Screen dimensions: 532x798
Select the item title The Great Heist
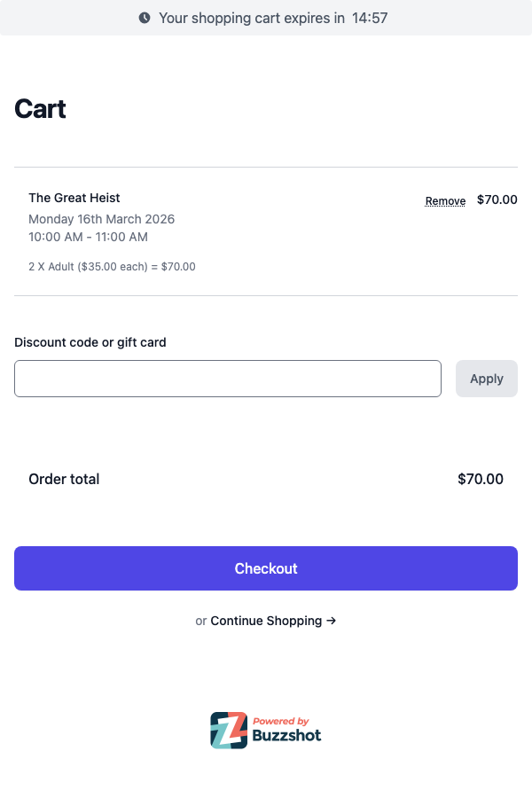(x=74, y=198)
